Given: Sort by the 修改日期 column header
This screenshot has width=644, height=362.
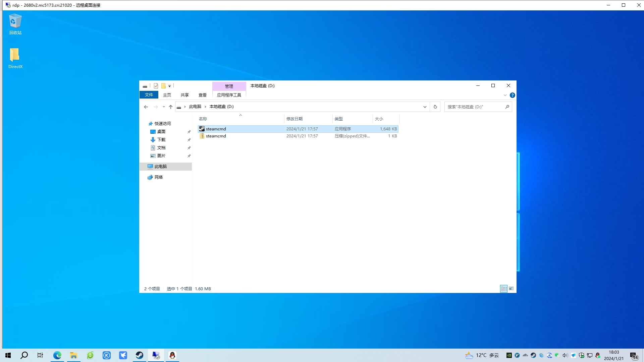Looking at the screenshot, I should coord(294,119).
